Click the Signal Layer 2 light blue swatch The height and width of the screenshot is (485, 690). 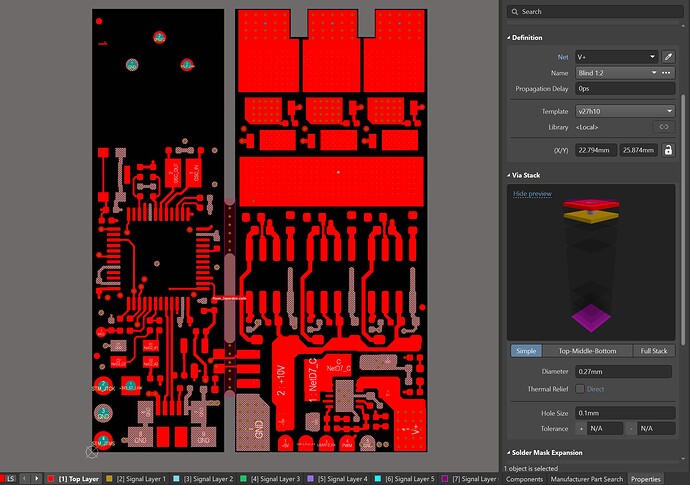coord(176,479)
